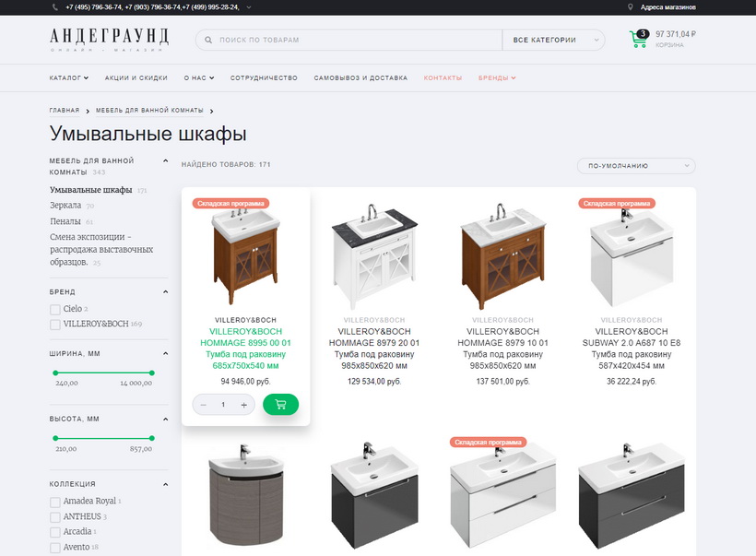
Task: Expand the phone numbers dropdown arrow
Action: 249,7
